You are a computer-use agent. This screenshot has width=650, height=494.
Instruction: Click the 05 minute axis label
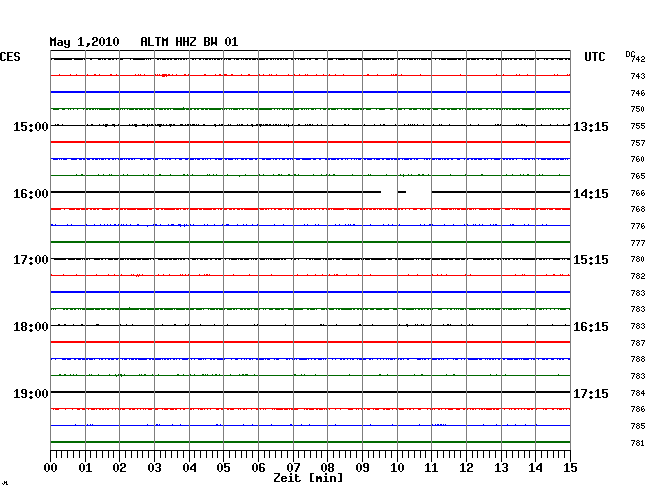[x=223, y=468]
